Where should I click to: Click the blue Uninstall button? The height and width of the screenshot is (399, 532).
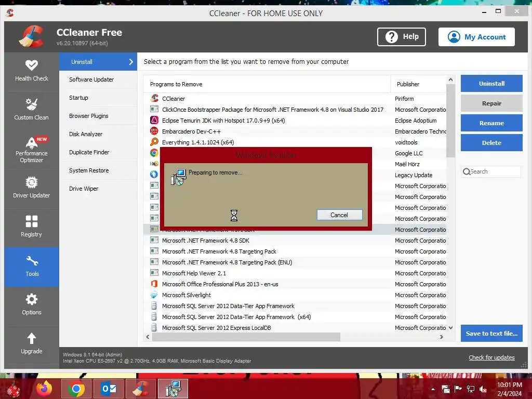[491, 84]
